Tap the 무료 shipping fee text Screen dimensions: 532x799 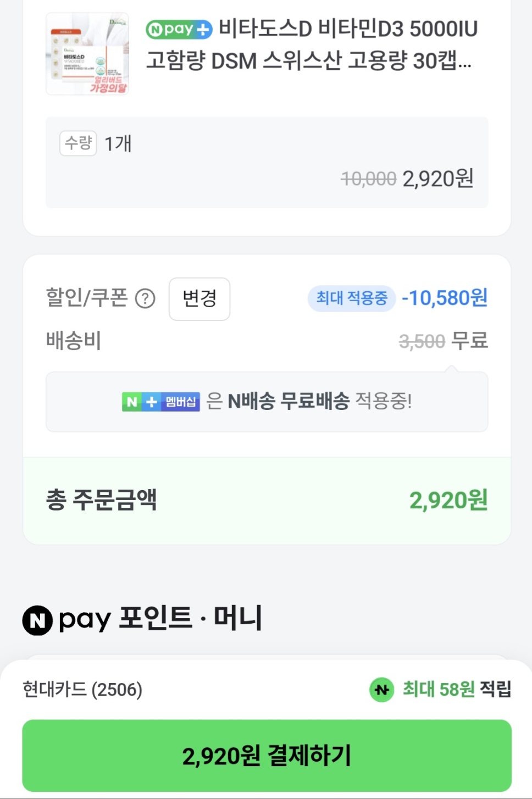tap(470, 341)
